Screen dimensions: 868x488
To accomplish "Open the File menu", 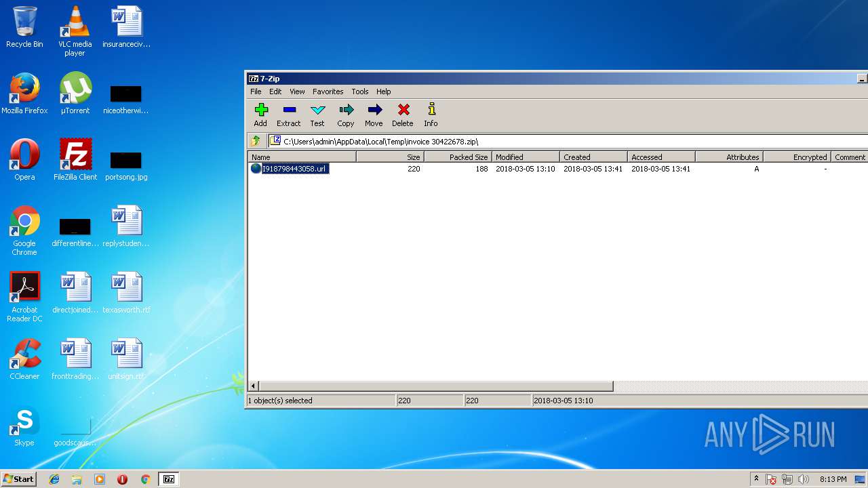I will coord(256,91).
